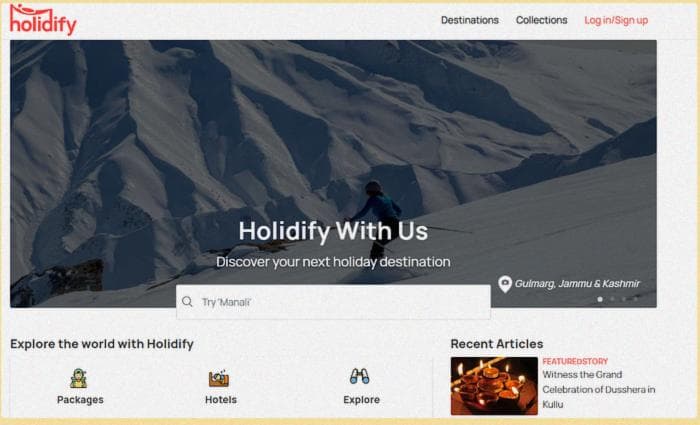Click the search magnifier icon
Image resolution: width=700 pixels, height=425 pixels.
point(187,302)
